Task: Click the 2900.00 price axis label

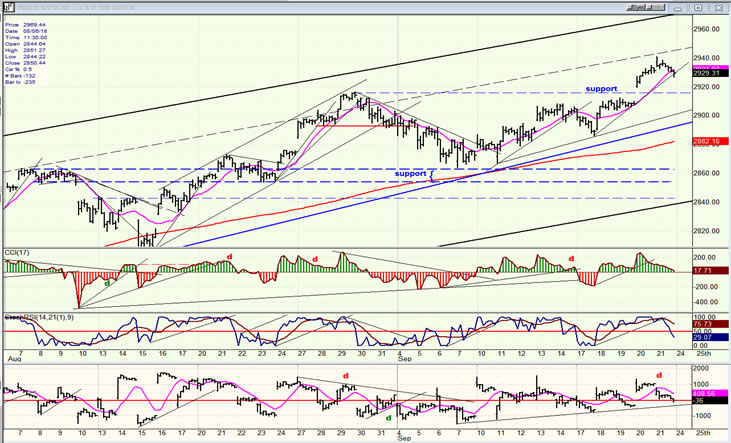Action: 709,115
